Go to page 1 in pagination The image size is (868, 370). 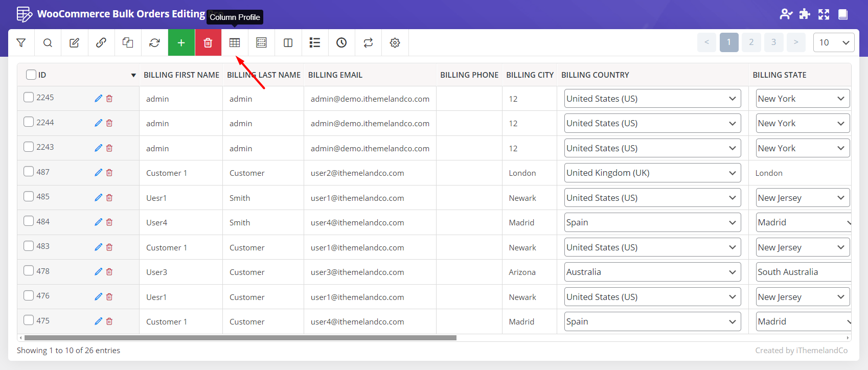pos(729,42)
